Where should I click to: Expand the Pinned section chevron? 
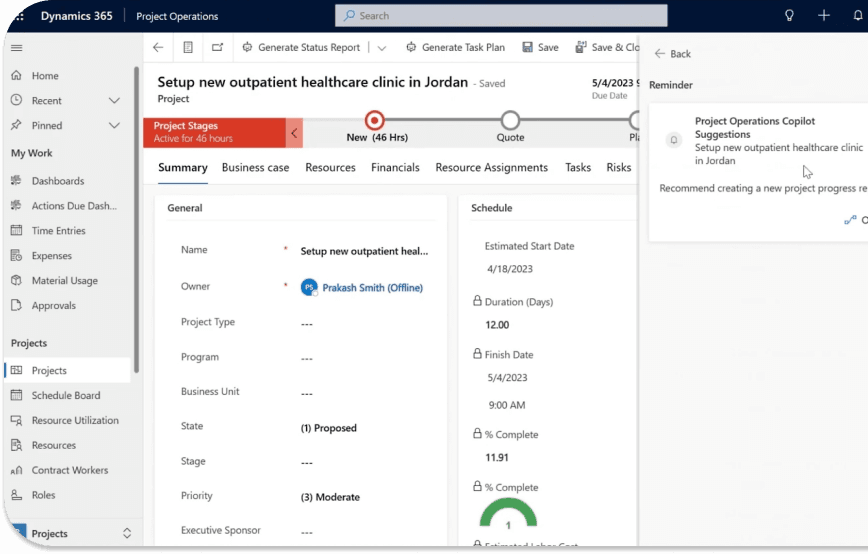point(114,125)
